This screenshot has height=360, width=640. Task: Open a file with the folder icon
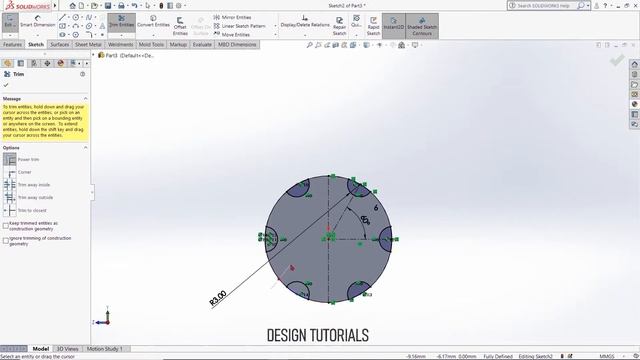(x=94, y=6)
